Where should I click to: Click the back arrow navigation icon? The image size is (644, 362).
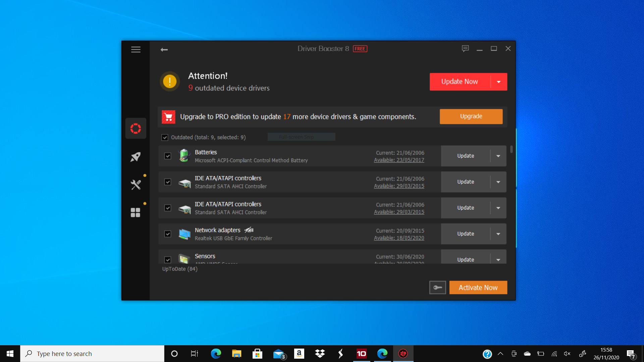[164, 50]
